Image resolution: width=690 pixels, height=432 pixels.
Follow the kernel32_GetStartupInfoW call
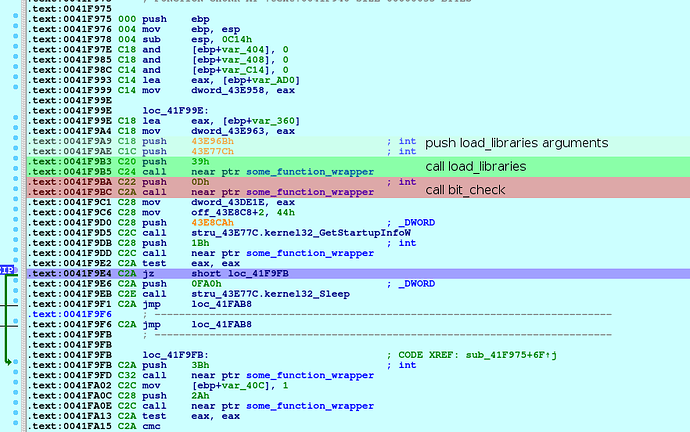pyautogui.click(x=301, y=232)
